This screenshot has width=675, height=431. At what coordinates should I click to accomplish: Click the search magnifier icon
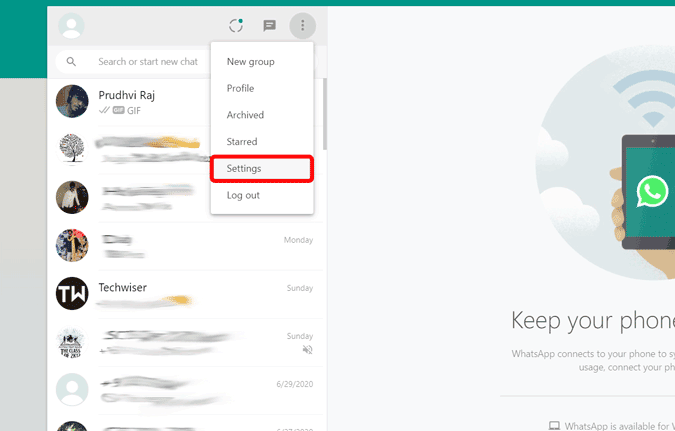coord(71,62)
